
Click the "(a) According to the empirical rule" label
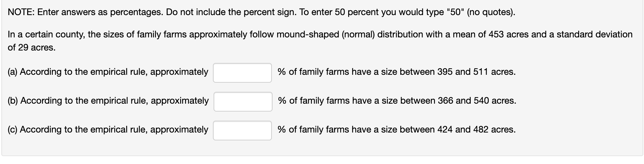[108, 72]
